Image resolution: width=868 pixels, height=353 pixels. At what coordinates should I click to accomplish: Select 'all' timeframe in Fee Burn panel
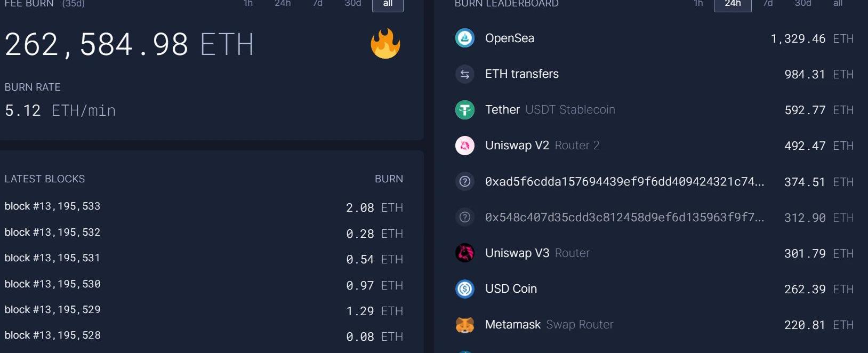388,4
